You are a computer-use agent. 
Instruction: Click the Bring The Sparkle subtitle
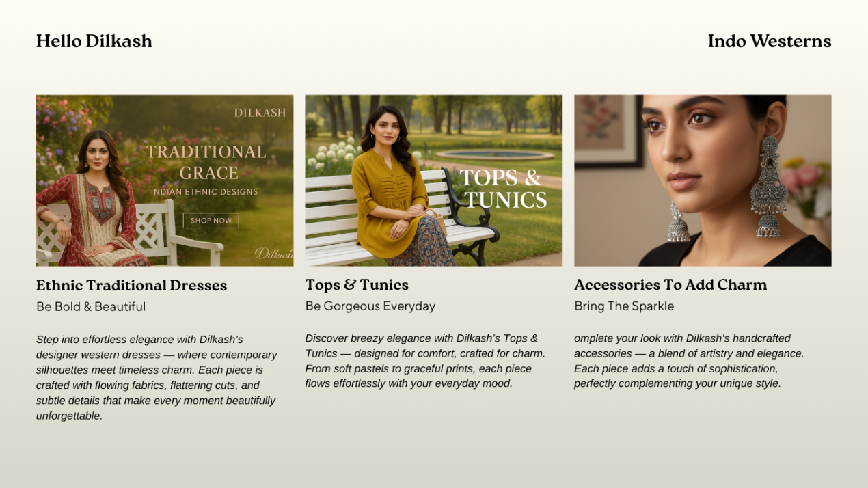(624, 306)
